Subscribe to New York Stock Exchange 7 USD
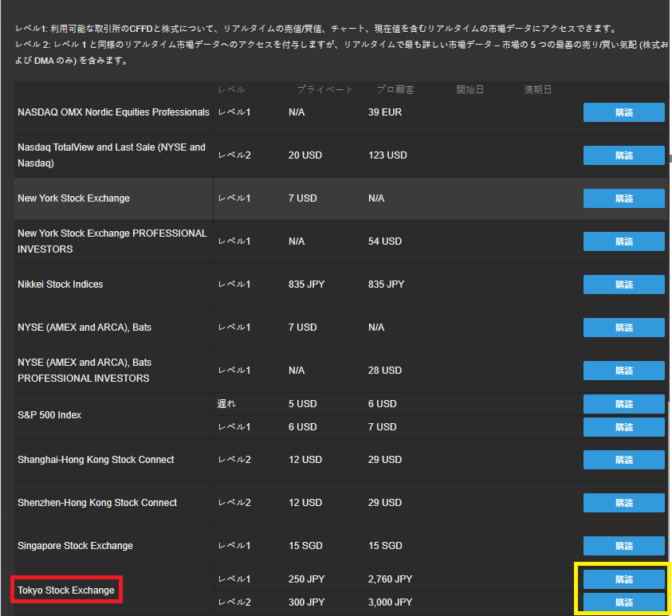This screenshot has height=616, width=672. 623,198
